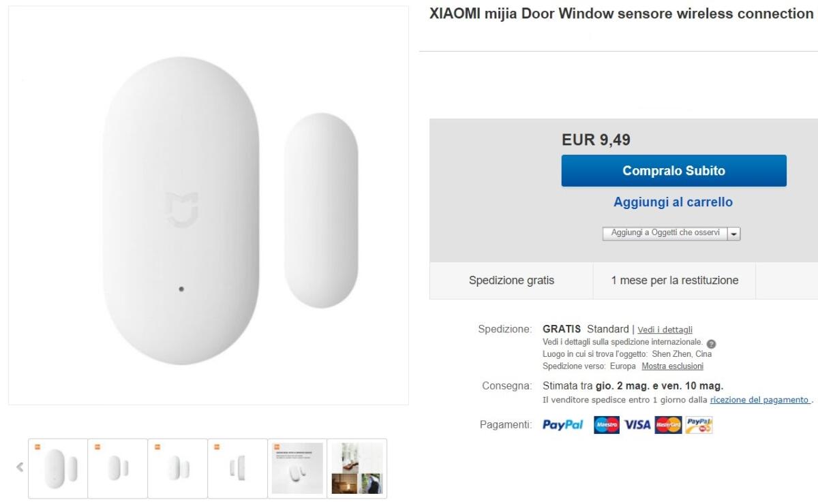
Task: Select the 1 mese per la restituzione tab
Action: (x=674, y=280)
